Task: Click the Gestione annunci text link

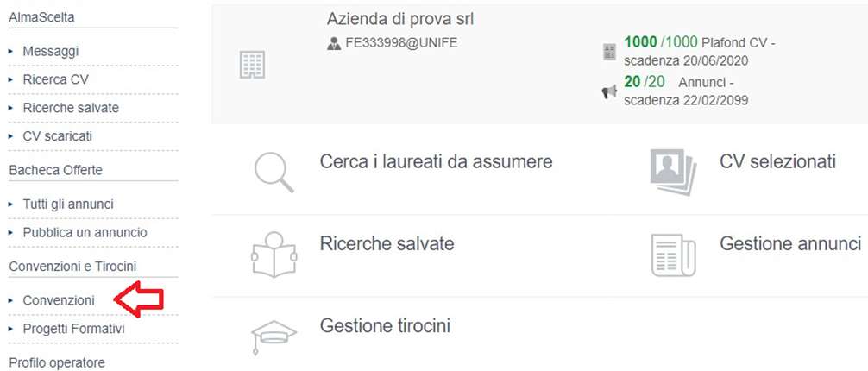Action: click(x=790, y=243)
